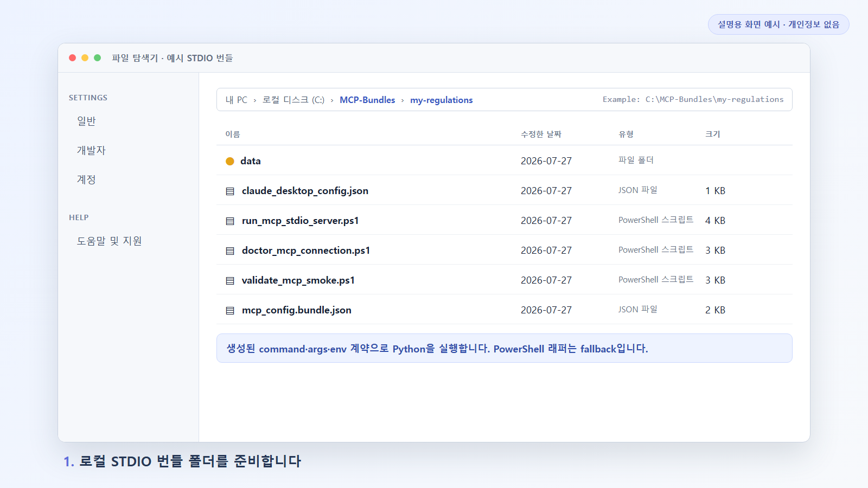The image size is (868, 488).
Task: Go to 로컬 디스크 (C:) in the breadcrumb
Action: [x=293, y=100]
